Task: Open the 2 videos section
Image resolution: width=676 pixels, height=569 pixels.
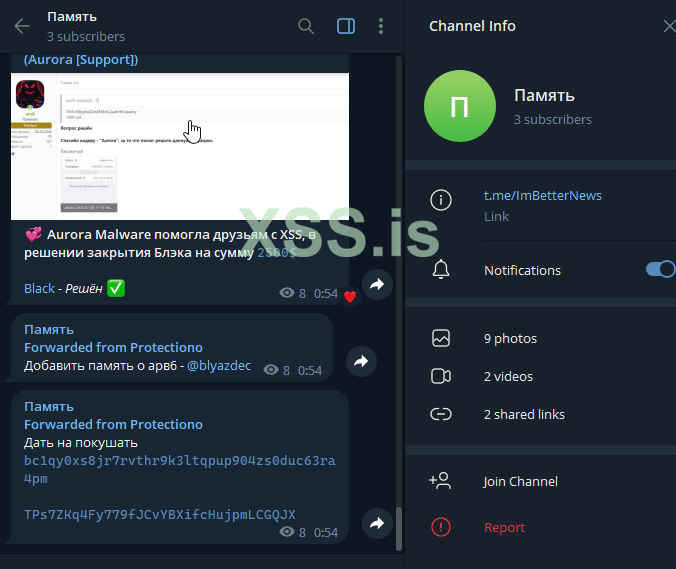Action: click(x=508, y=376)
